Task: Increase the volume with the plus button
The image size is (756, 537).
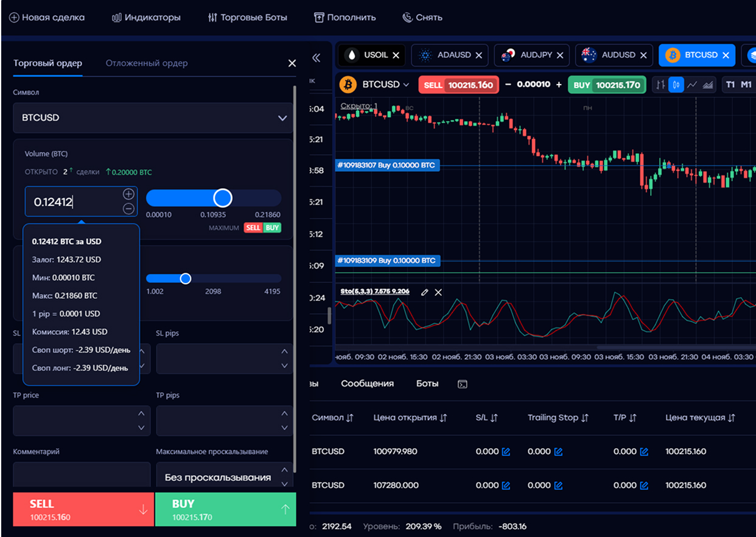Action: [x=128, y=194]
